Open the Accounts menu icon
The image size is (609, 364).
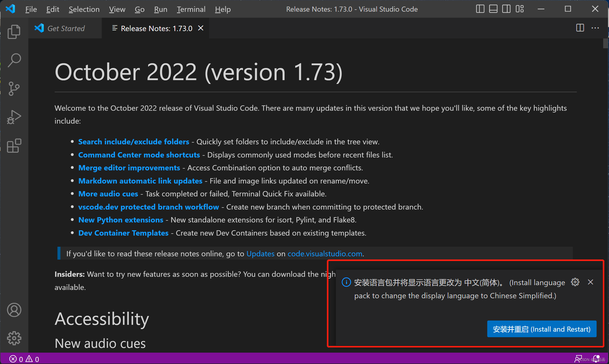(x=14, y=310)
